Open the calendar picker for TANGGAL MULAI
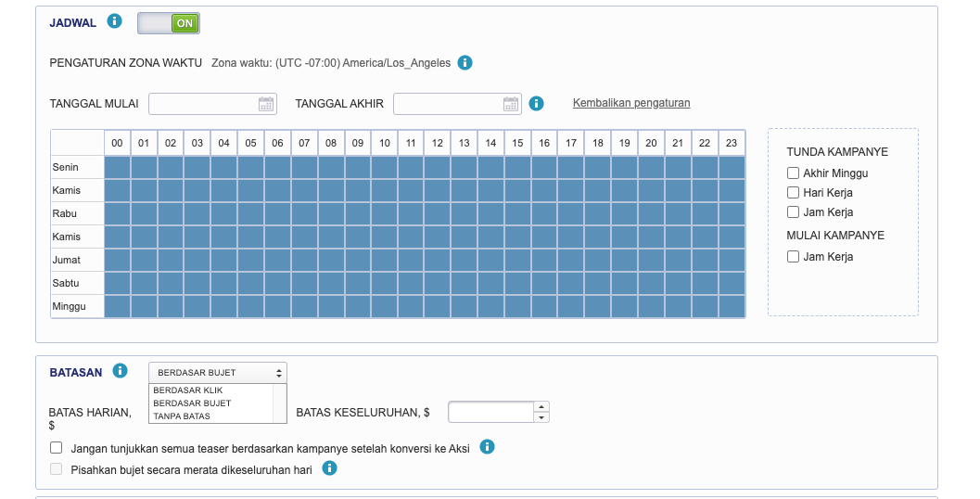This screenshot has width=980, height=499. pyautogui.click(x=265, y=104)
